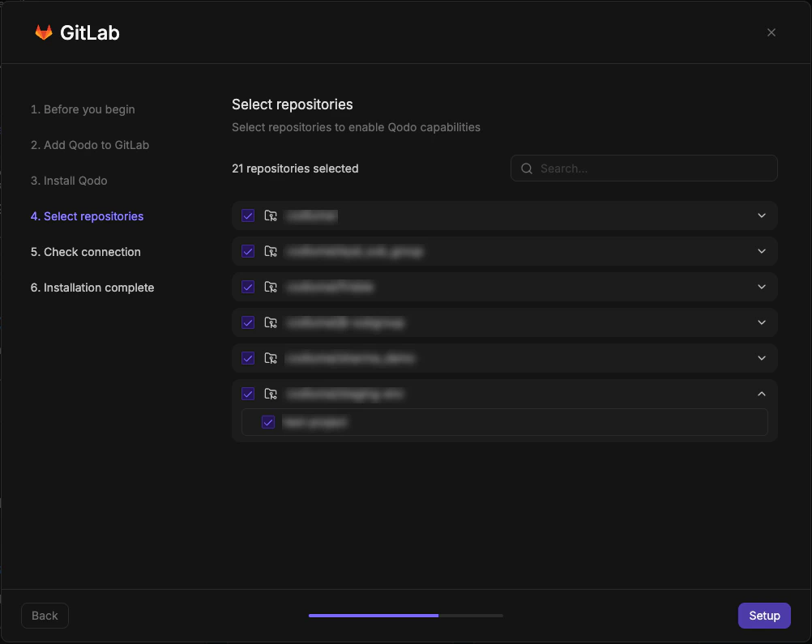The width and height of the screenshot is (812, 644).
Task: Open step 6. Installation complete
Action: (x=92, y=288)
